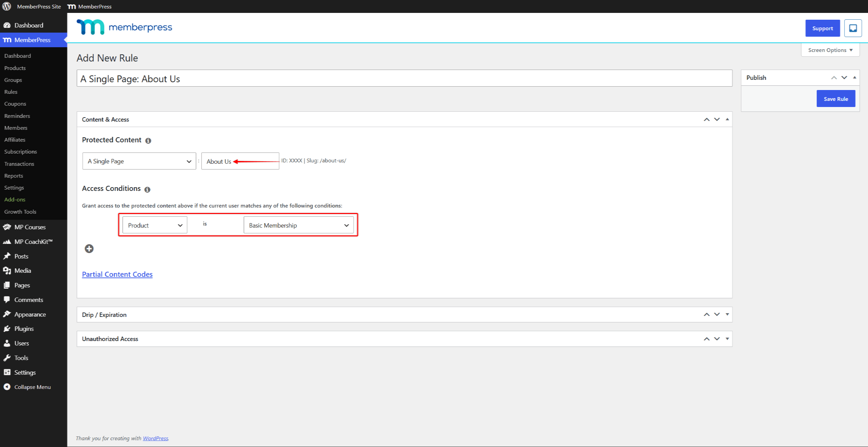Click the Users person icon

click(x=7, y=343)
